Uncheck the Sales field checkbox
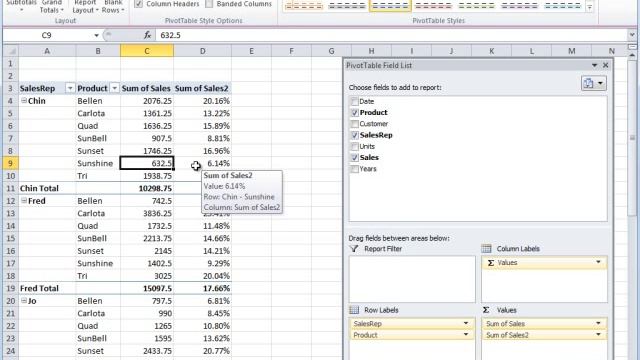Screen dimensions: 640x360 pos(355,158)
